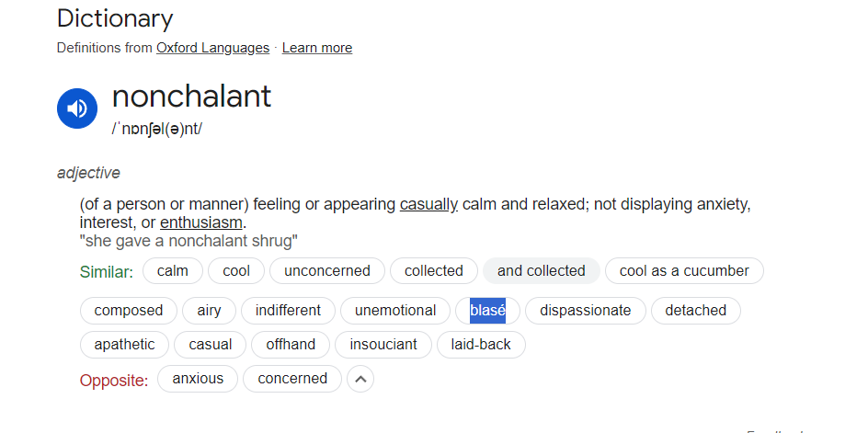Open the Oxford Languages link

point(212,48)
